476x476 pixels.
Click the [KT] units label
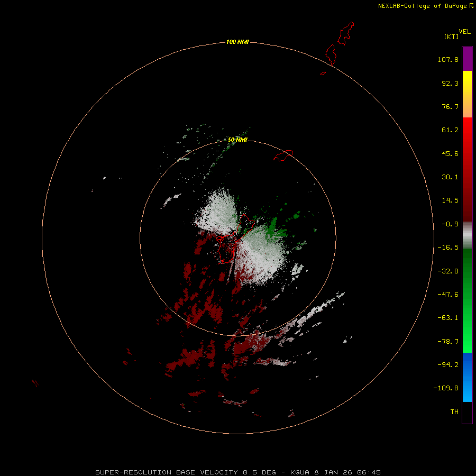(x=452, y=36)
